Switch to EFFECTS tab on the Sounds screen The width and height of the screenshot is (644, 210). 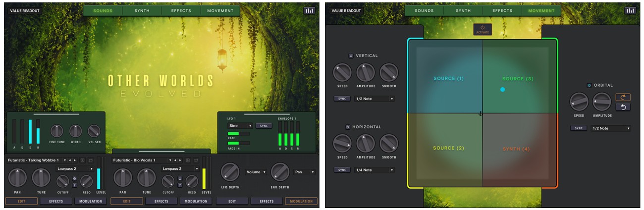181,10
